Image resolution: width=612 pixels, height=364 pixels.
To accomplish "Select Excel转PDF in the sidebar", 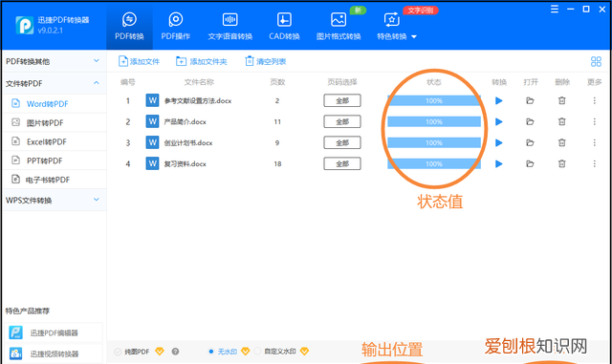I will (54, 141).
